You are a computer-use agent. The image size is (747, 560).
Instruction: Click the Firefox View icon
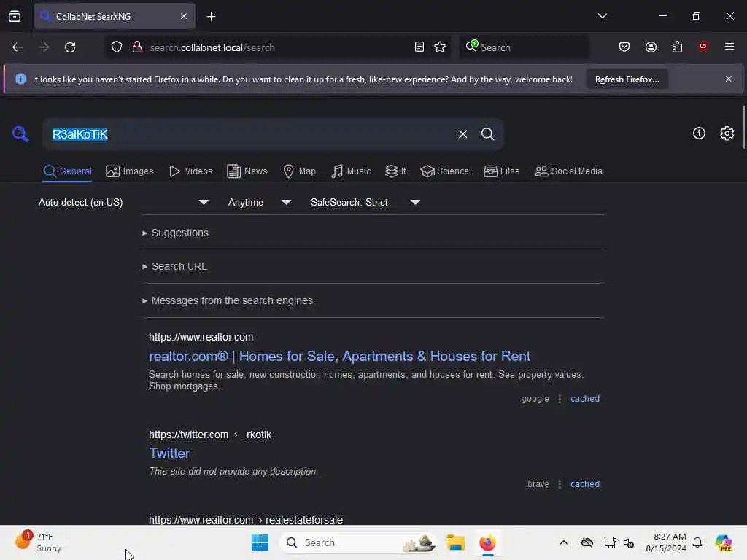pyautogui.click(x=15, y=17)
